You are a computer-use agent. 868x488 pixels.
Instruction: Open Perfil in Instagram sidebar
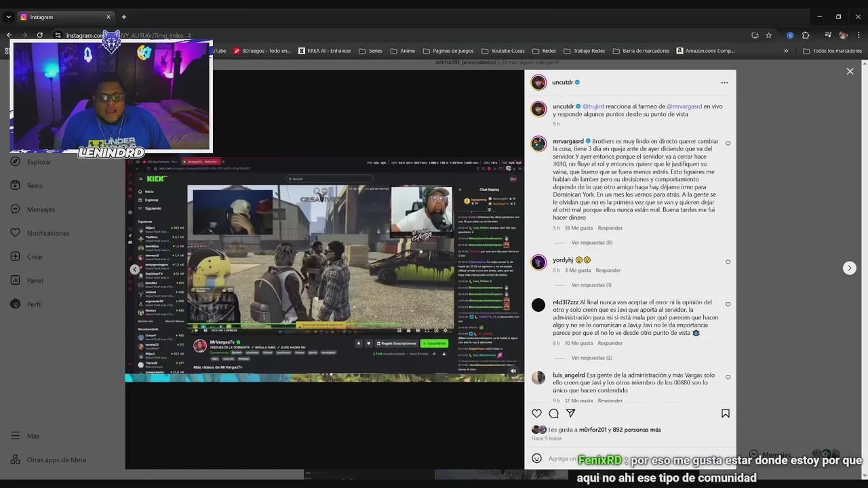26,304
